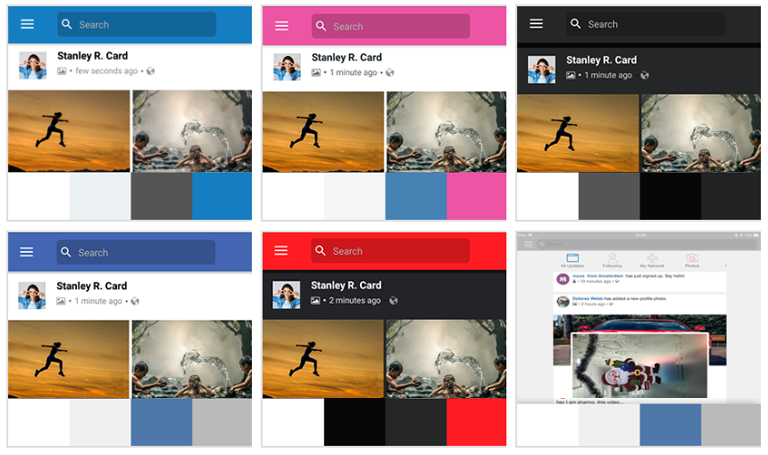Open hamburger menu in gray tablet panel

pos(528,244)
